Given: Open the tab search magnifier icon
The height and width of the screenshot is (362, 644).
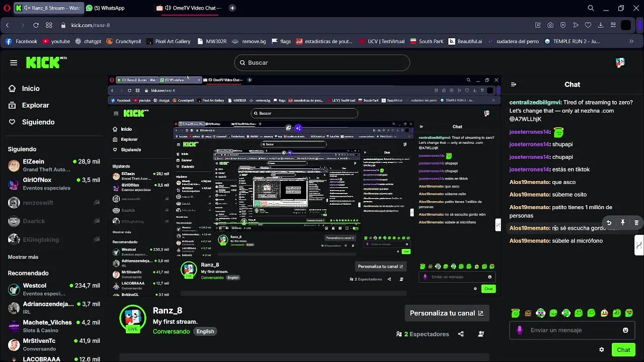Looking at the screenshot, I should (x=591, y=8).
